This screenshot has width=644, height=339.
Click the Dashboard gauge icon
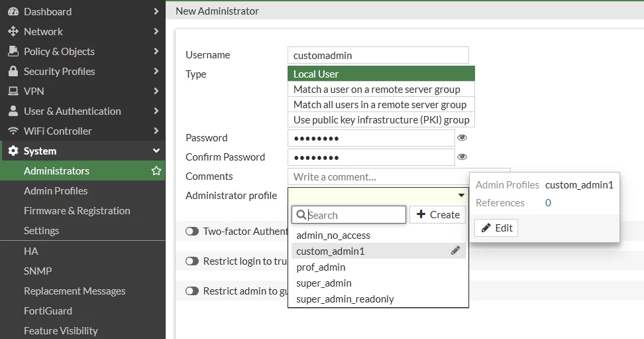(13, 11)
